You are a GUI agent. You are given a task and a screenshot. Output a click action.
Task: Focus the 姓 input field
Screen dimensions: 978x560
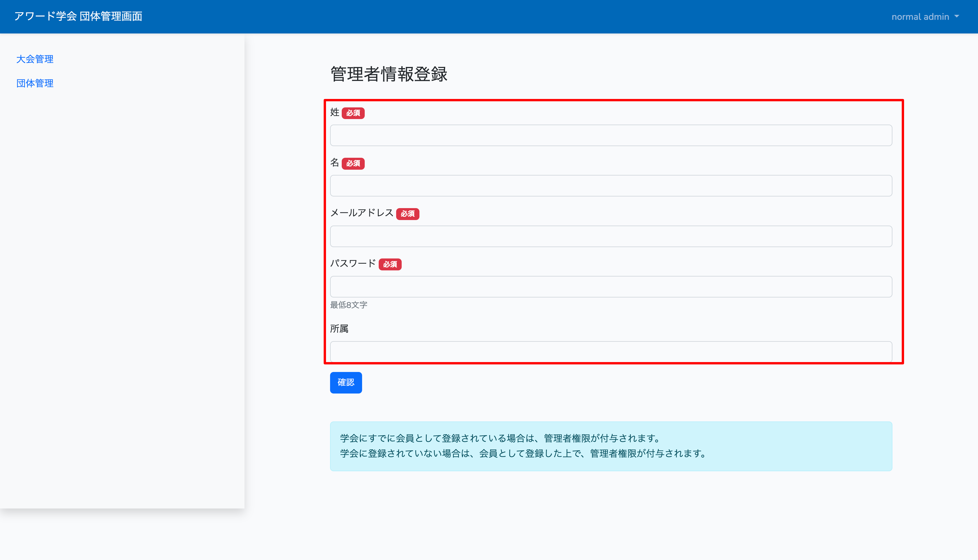coord(611,135)
